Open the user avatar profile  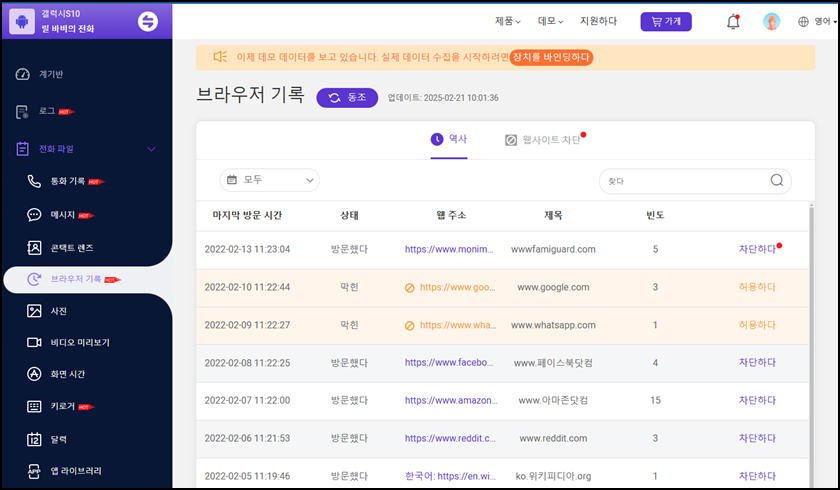point(771,21)
